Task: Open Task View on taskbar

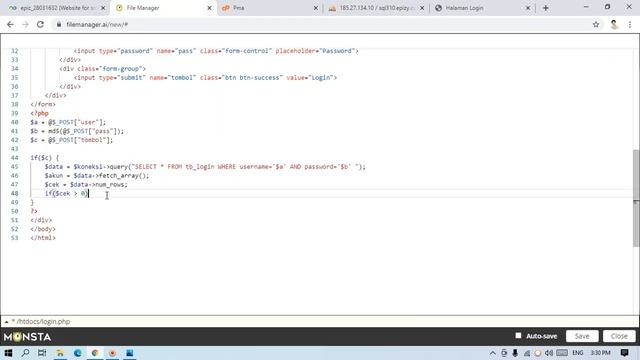Action: [42, 353]
